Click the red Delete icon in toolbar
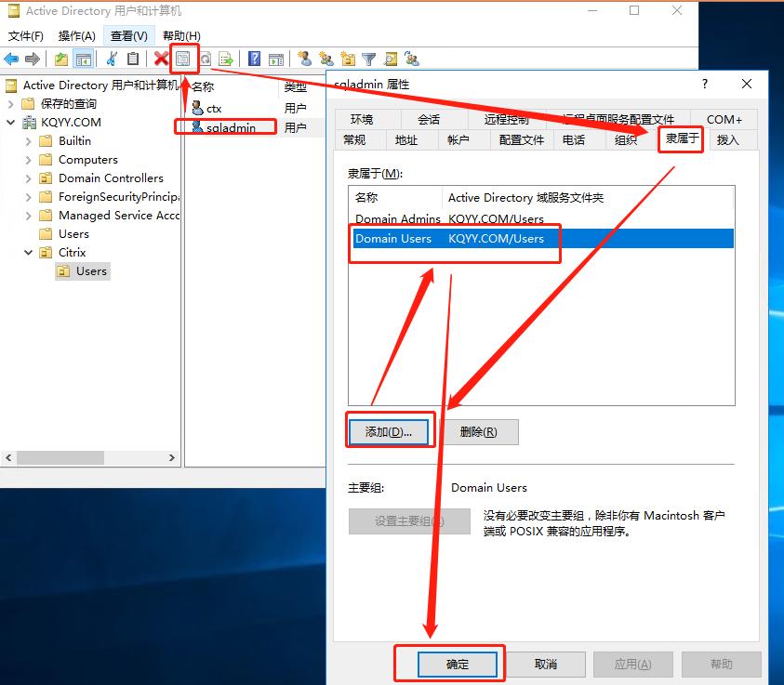 [x=161, y=59]
